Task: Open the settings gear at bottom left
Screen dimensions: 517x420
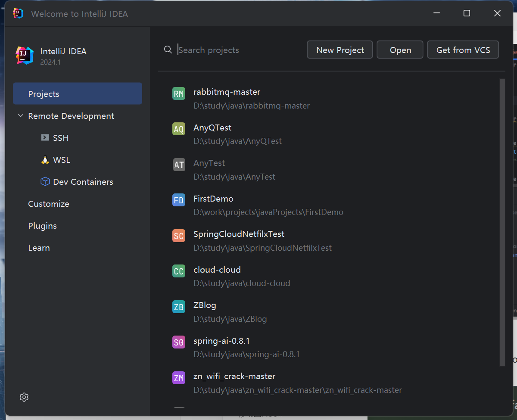Action: point(24,397)
